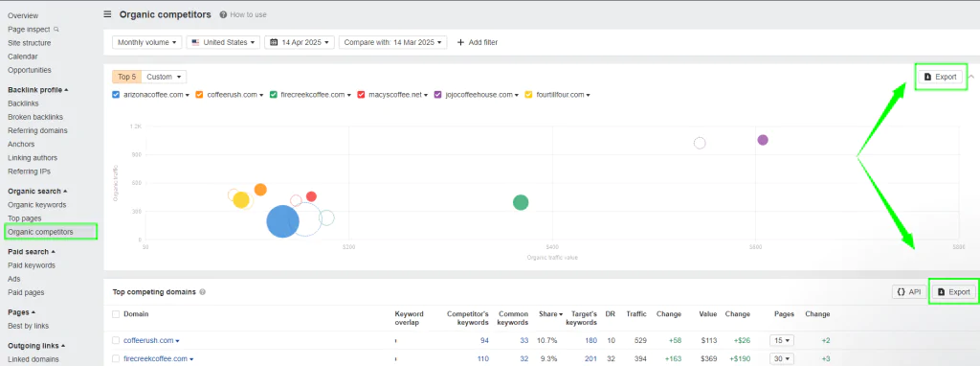980x366 pixels.
Task: Click the info icon next to Top competing domains
Action: click(x=202, y=292)
